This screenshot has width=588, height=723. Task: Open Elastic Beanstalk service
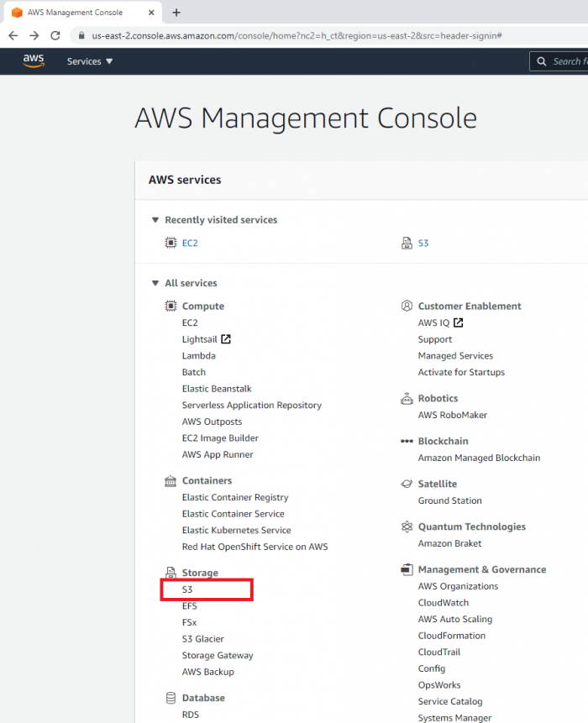tap(217, 389)
